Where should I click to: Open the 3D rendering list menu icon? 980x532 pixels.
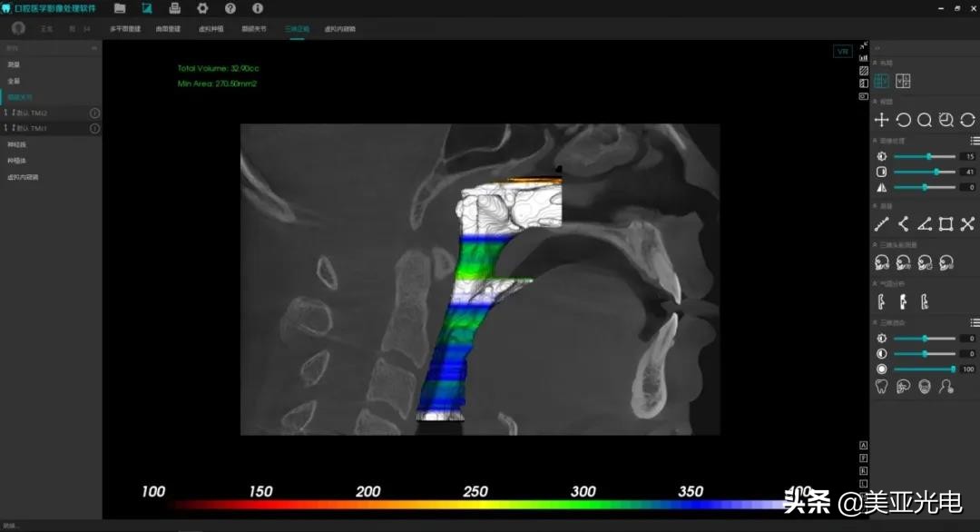coord(975,322)
